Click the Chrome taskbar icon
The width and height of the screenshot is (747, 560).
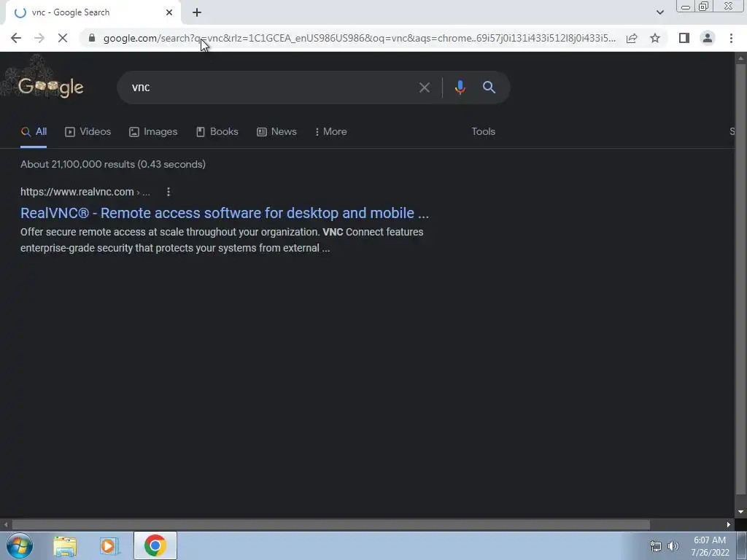pyautogui.click(x=155, y=545)
